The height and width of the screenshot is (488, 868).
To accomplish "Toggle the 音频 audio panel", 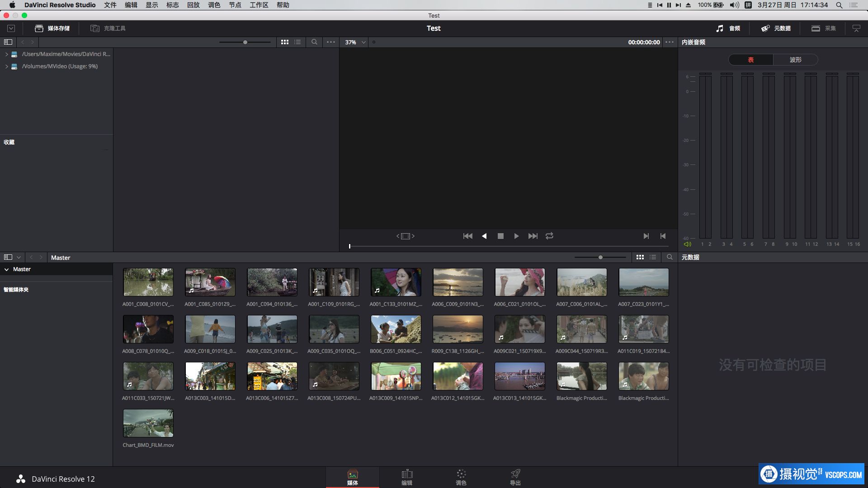I will [x=728, y=28].
